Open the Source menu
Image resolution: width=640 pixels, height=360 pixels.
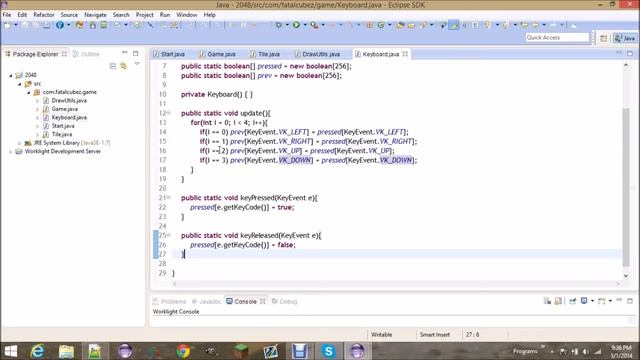69,15
